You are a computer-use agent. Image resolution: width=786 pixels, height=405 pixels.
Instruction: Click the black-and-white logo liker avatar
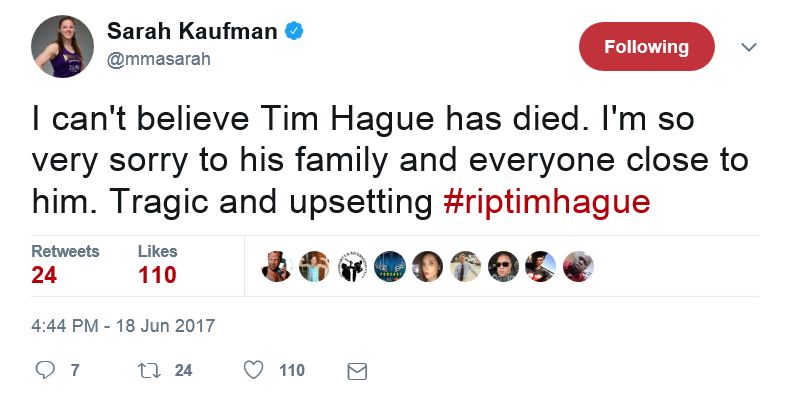coord(352,265)
